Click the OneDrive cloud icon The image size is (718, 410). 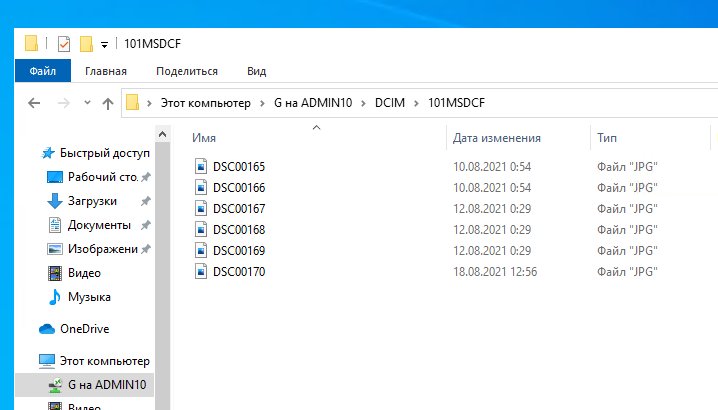pyautogui.click(x=46, y=329)
